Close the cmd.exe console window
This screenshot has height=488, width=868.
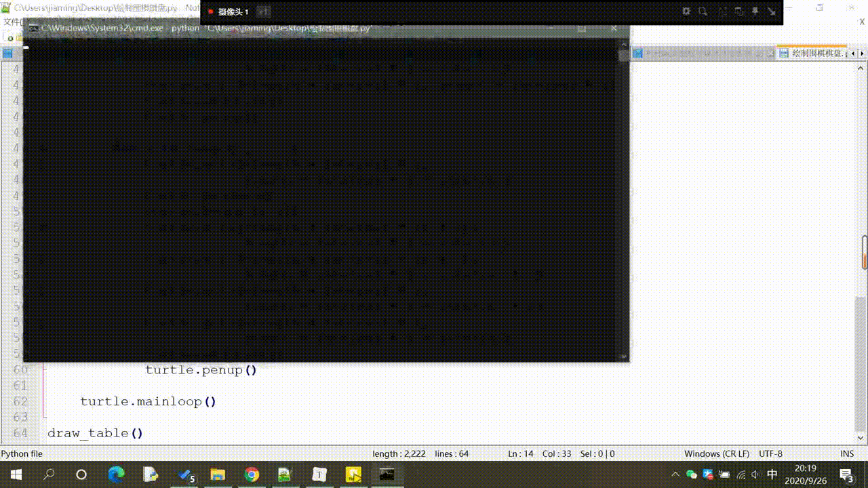pos(614,28)
